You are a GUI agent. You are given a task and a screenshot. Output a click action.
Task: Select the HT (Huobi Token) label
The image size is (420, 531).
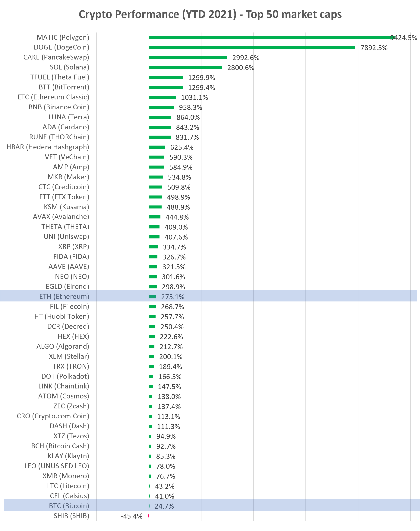62,316
